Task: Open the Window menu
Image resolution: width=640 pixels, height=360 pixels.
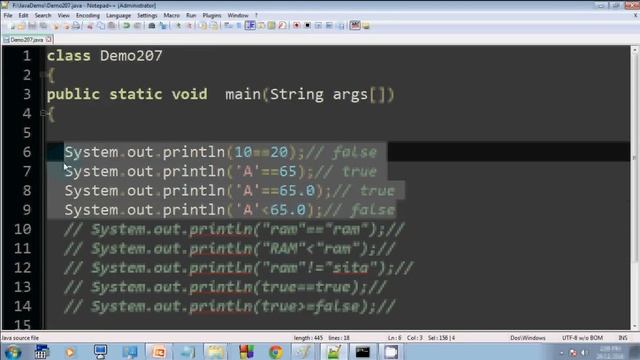Action: (x=238, y=16)
